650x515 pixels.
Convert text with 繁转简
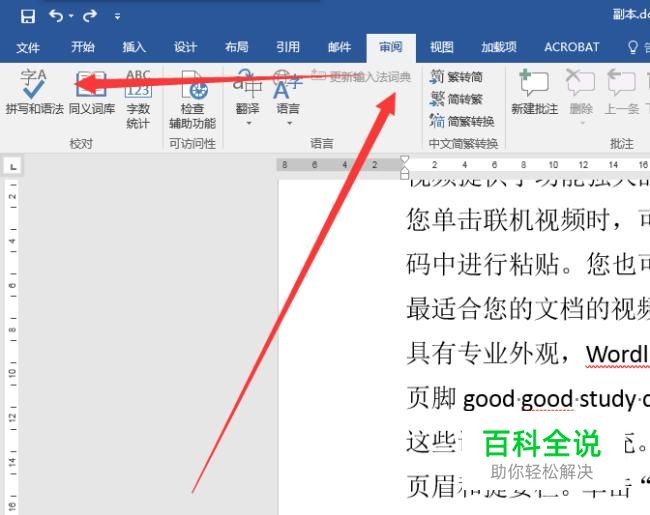click(x=456, y=77)
